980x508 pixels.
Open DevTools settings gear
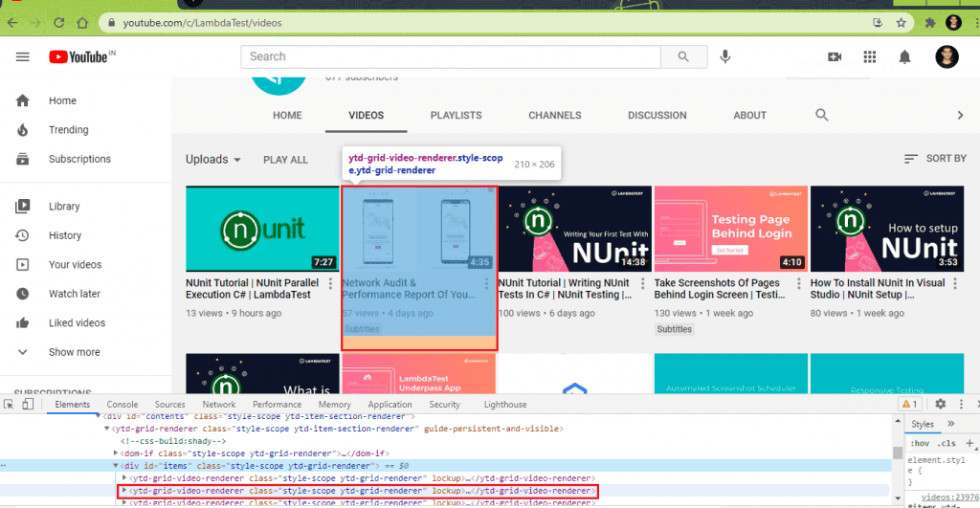pos(940,405)
